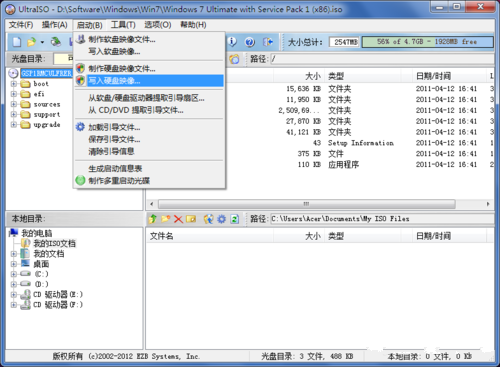
Task: Select 制作多重启动光碟 menu entry
Action: click(149, 181)
